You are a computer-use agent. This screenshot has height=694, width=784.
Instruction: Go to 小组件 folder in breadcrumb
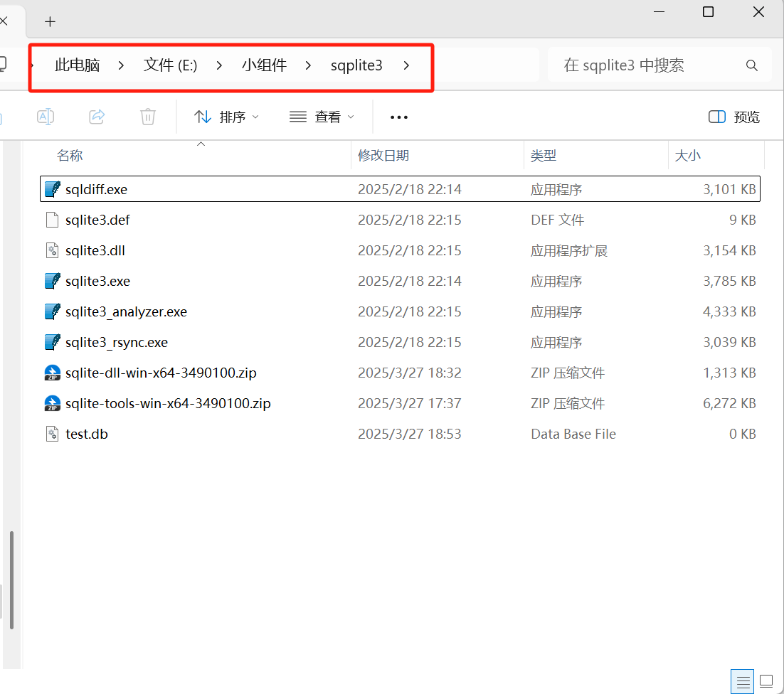[x=265, y=65]
